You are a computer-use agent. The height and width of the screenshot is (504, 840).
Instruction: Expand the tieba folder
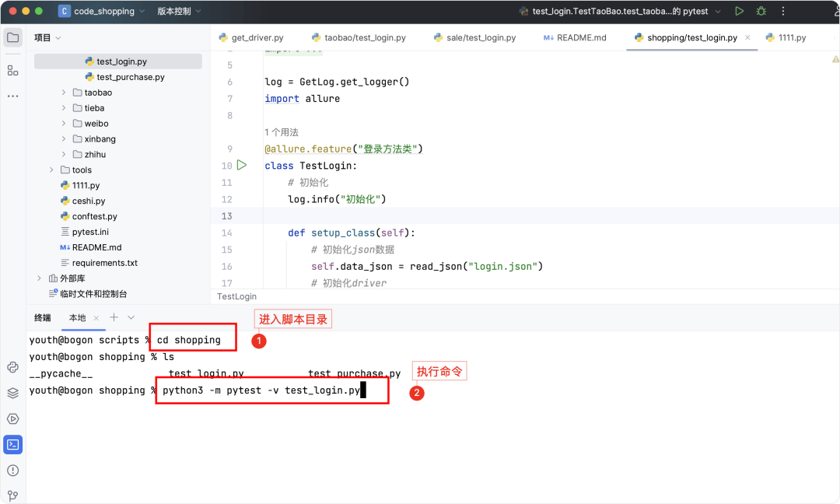[64, 108]
